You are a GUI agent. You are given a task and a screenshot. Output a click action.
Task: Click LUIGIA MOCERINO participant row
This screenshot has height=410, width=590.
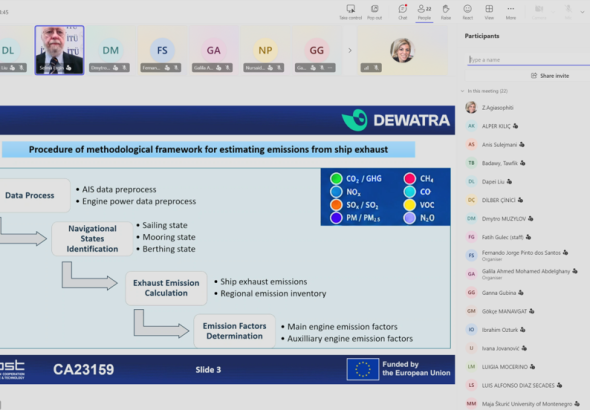pos(527,366)
